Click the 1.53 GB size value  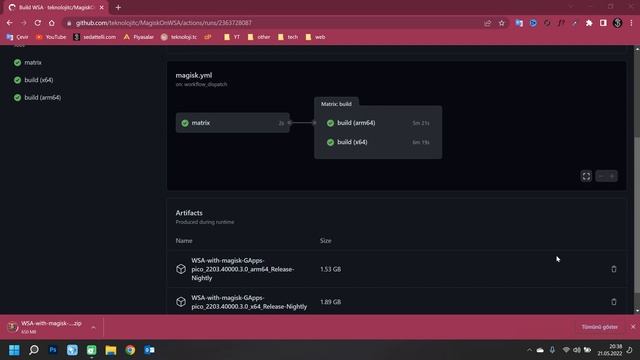point(331,269)
